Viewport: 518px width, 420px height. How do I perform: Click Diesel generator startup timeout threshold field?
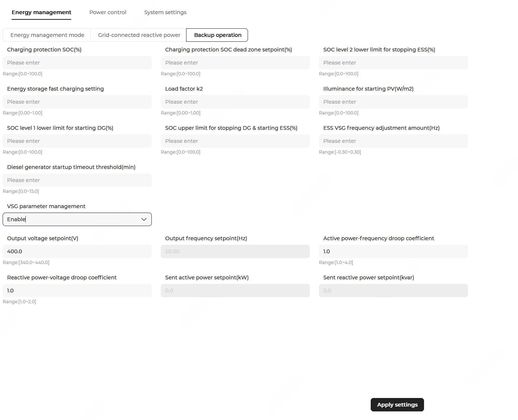tap(77, 180)
